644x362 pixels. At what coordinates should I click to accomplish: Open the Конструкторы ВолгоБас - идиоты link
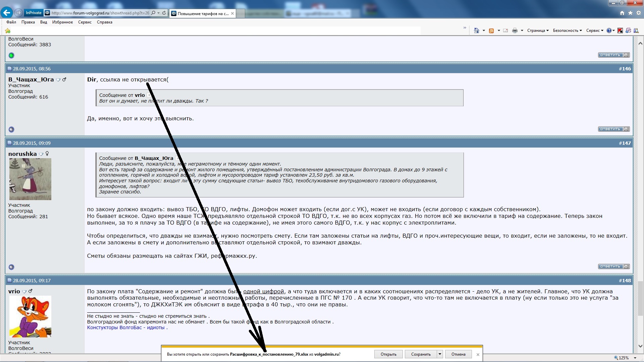[x=126, y=328]
